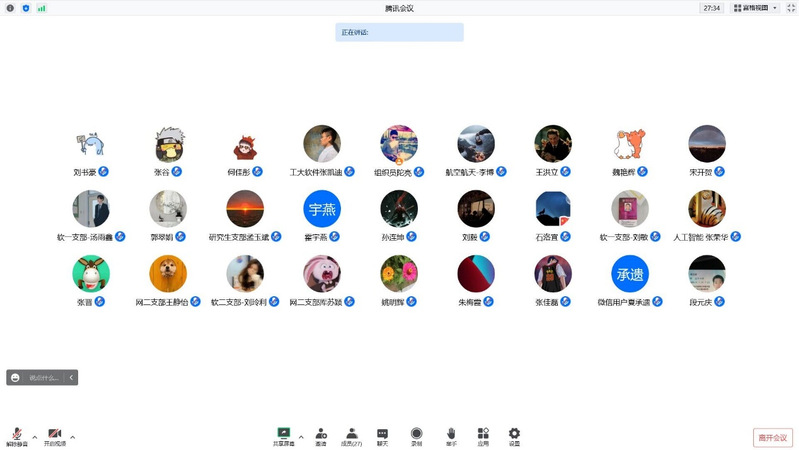Click the 说点什么 chat input field
This screenshot has width=799, height=450.
[x=45, y=378]
